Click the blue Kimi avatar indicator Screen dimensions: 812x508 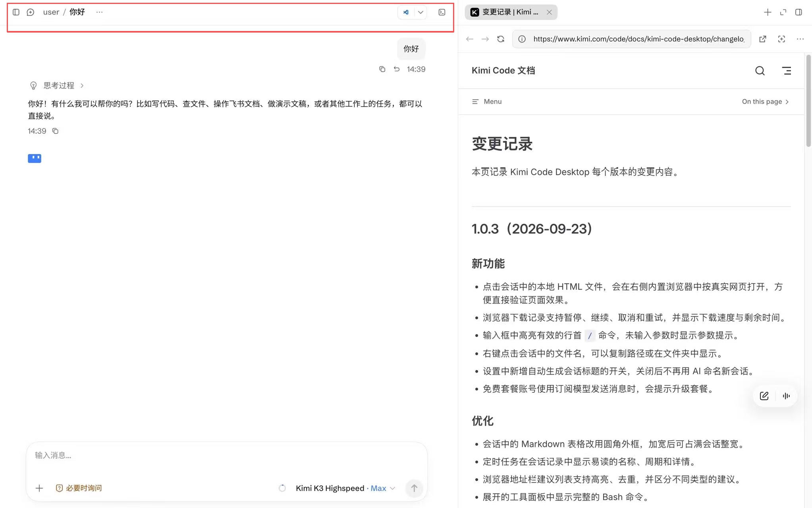[x=35, y=158]
